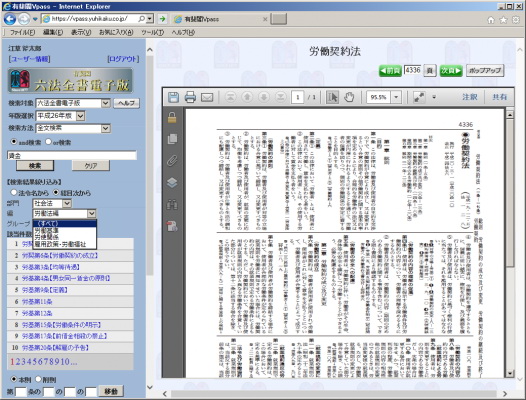Go to first page icon in PDF toolbar
The image size is (526, 400).
(x=230, y=97)
